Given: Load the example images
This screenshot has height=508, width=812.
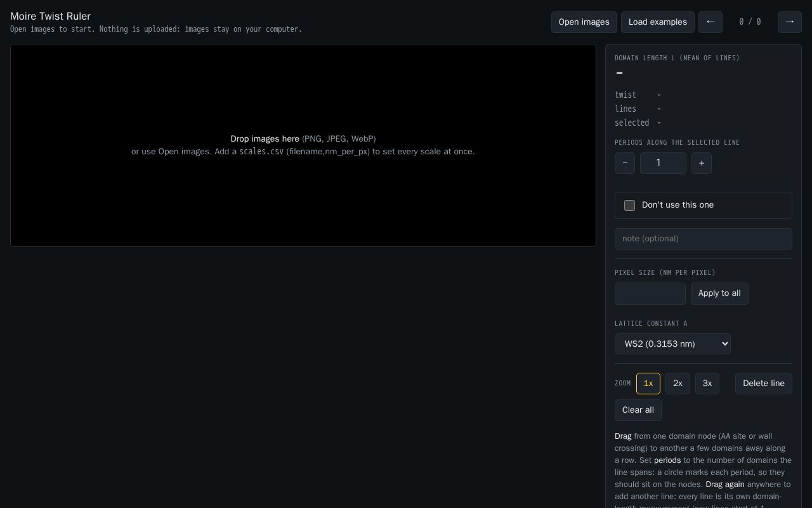Looking at the screenshot, I should tap(658, 22).
